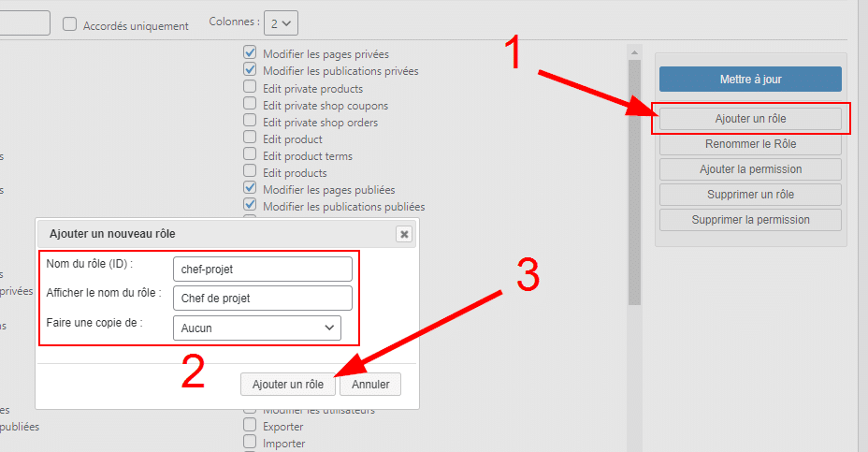Viewport: 868px width, 452px height.
Task: Expand the Faire une copie de dropdown
Action: coord(257,328)
